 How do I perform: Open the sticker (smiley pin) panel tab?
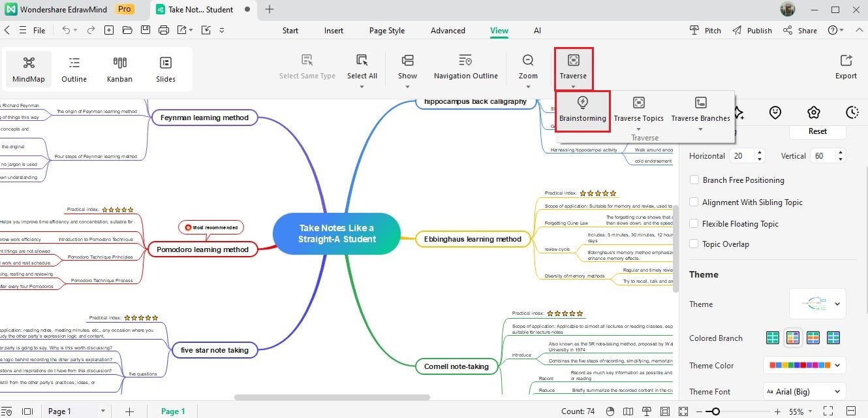775,112
